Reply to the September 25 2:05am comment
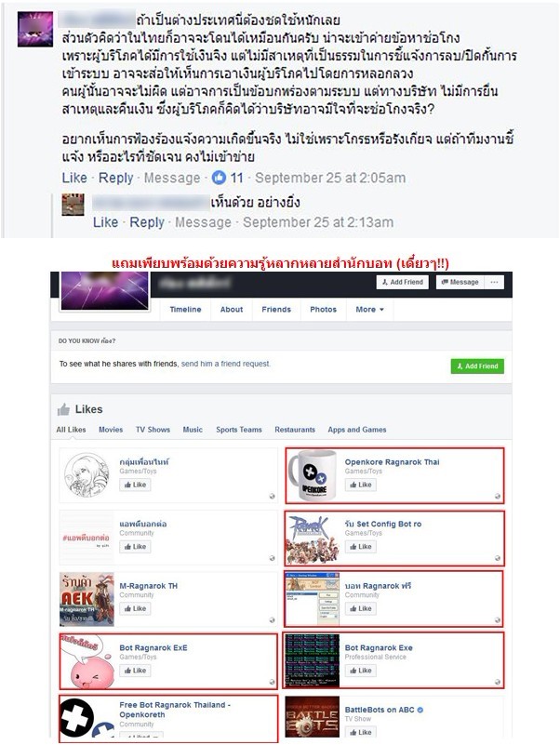The image size is (560, 745). coord(115,179)
